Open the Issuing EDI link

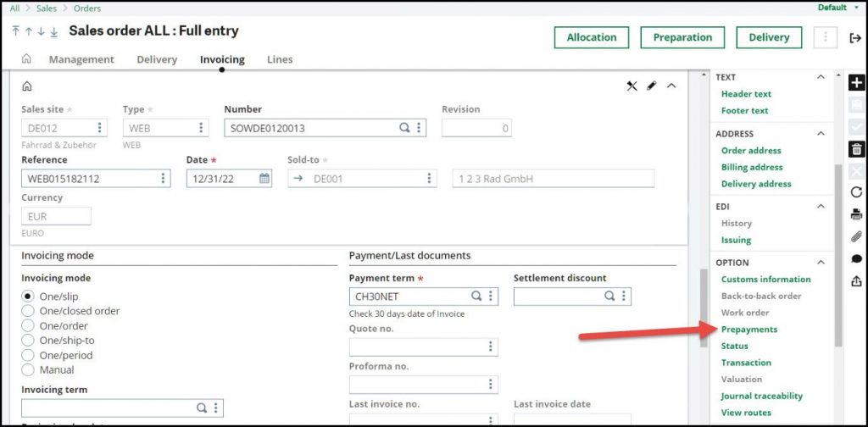736,240
